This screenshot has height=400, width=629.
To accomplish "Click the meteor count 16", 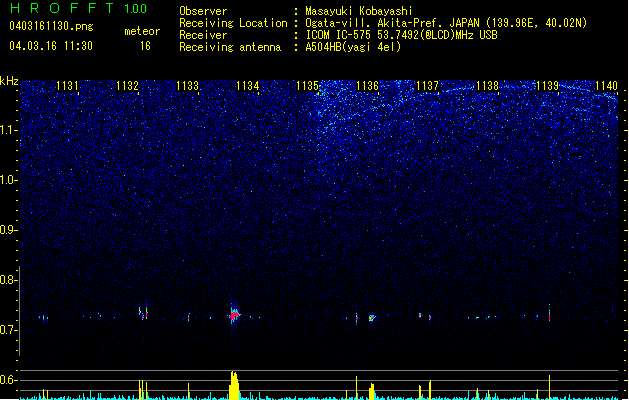I will tap(145, 46).
